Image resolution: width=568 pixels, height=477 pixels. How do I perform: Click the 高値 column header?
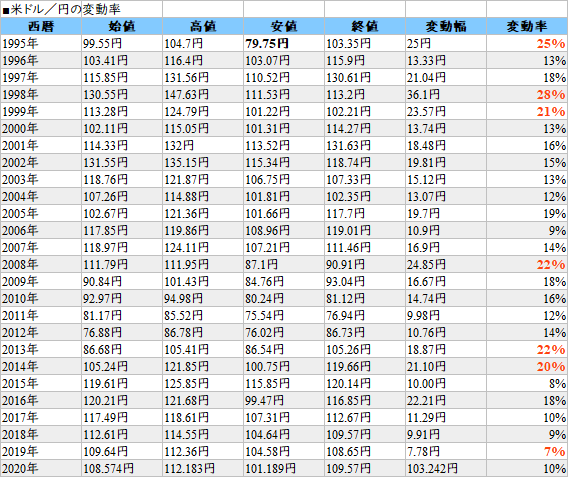click(x=203, y=26)
